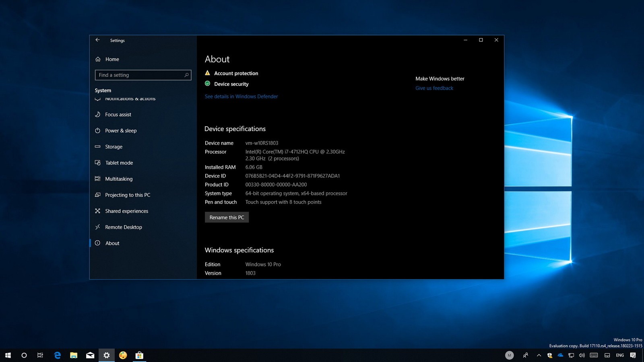Click the Find a setting search box
This screenshot has width=644, height=362.
tap(143, 75)
